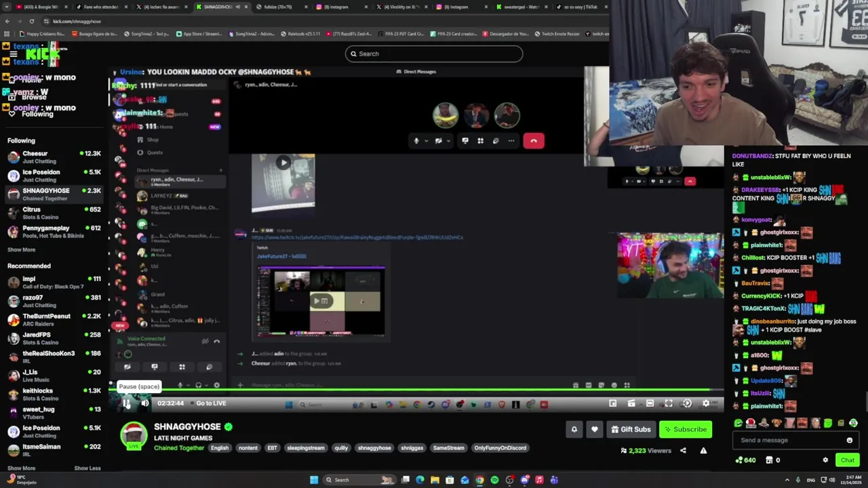Viewport: 868px width, 488px height.
Task: Open Citrus channel in sidebar
Action: pyautogui.click(x=54, y=213)
